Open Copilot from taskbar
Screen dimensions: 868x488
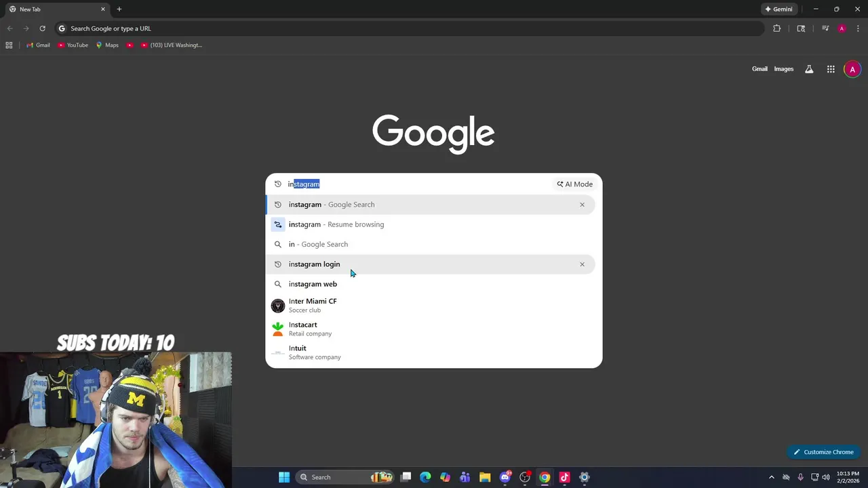[445, 477]
